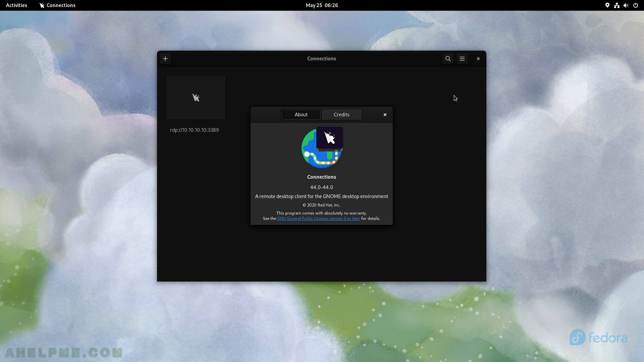Click the Connections name in About dialog

(x=321, y=177)
